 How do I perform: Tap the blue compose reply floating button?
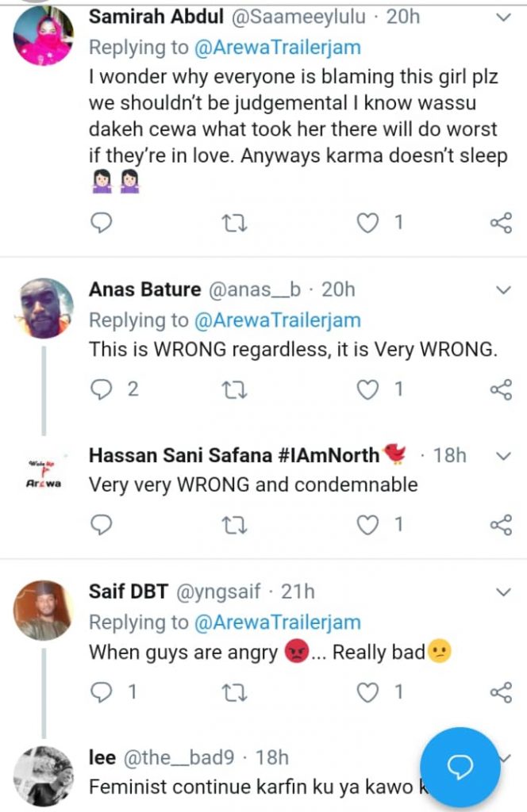tap(460, 767)
